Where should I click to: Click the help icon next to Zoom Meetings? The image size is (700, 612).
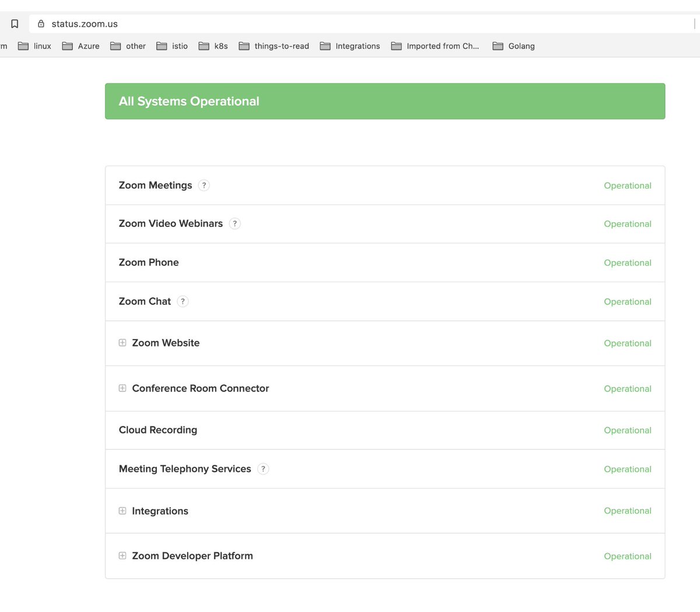(x=204, y=186)
